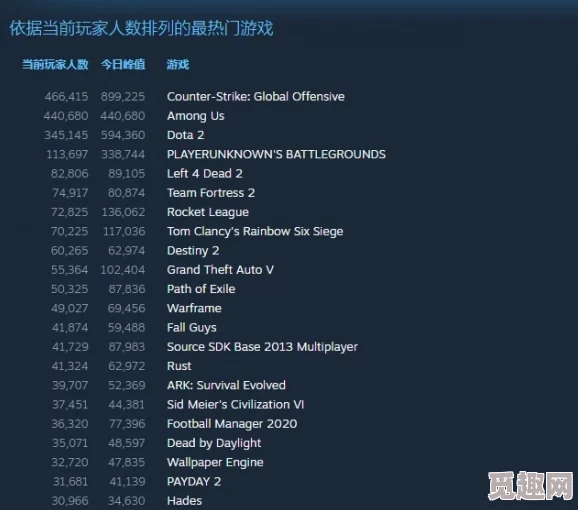Open Source SDK Base 2013 Multiplayer link
Viewport: 578px width, 510px height.
(x=262, y=347)
